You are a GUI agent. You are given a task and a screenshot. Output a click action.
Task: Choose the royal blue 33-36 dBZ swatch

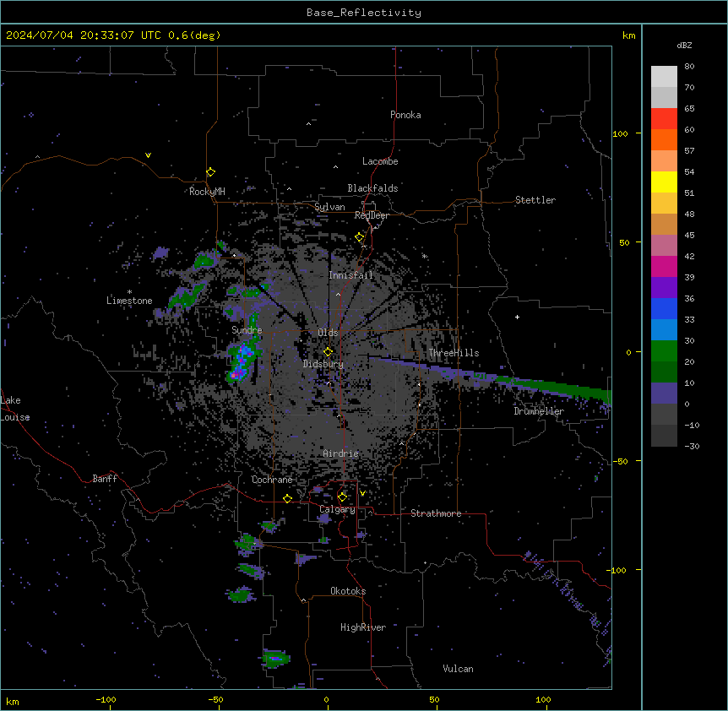pyautogui.click(x=664, y=309)
